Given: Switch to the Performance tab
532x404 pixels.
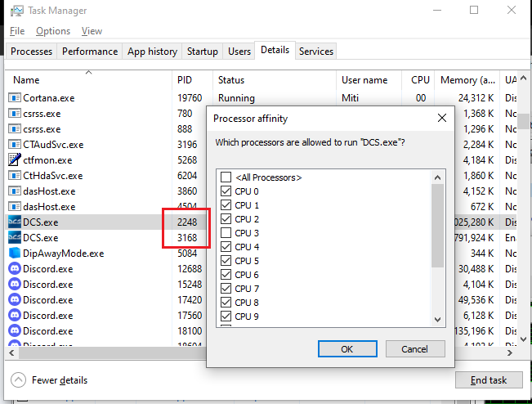Looking at the screenshot, I should click(90, 52).
